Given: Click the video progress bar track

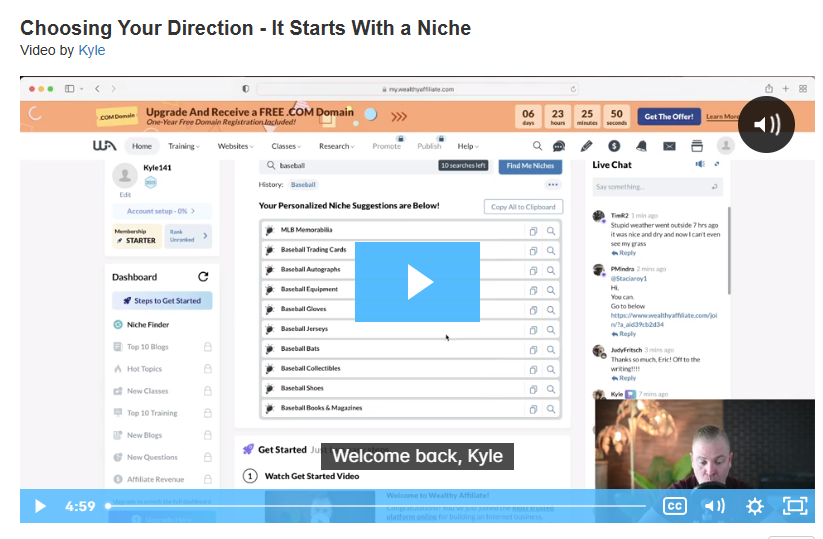Looking at the screenshot, I should 376,506.
